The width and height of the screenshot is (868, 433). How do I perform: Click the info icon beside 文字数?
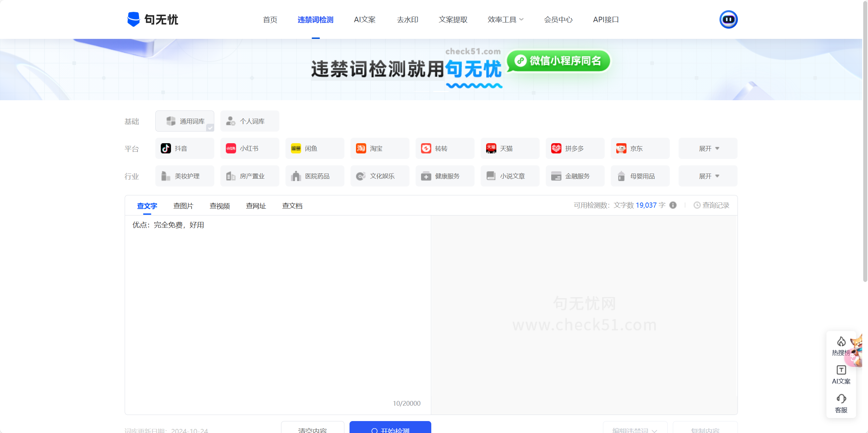click(673, 205)
